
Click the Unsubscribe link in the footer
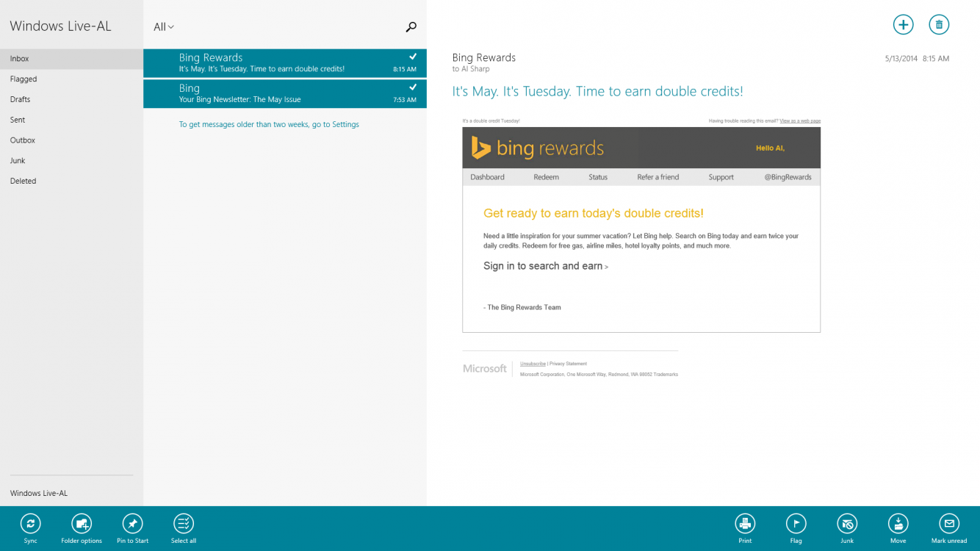[x=533, y=364]
